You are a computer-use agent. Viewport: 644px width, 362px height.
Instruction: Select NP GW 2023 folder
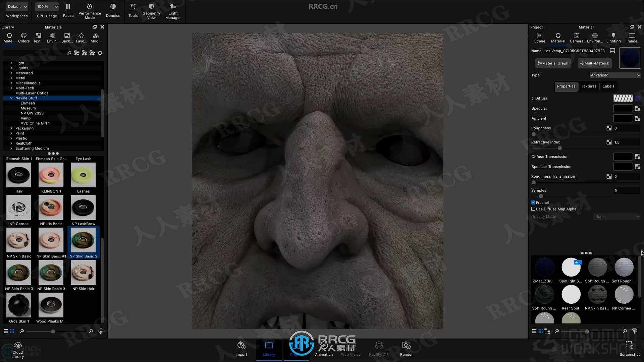[32, 113]
